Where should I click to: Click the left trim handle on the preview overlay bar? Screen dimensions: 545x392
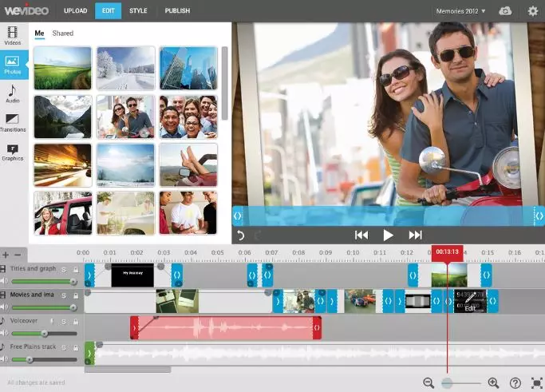pyautogui.click(x=238, y=216)
